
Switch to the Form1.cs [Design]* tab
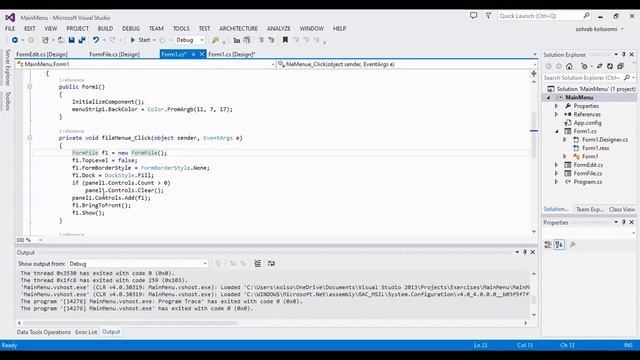[231, 54]
